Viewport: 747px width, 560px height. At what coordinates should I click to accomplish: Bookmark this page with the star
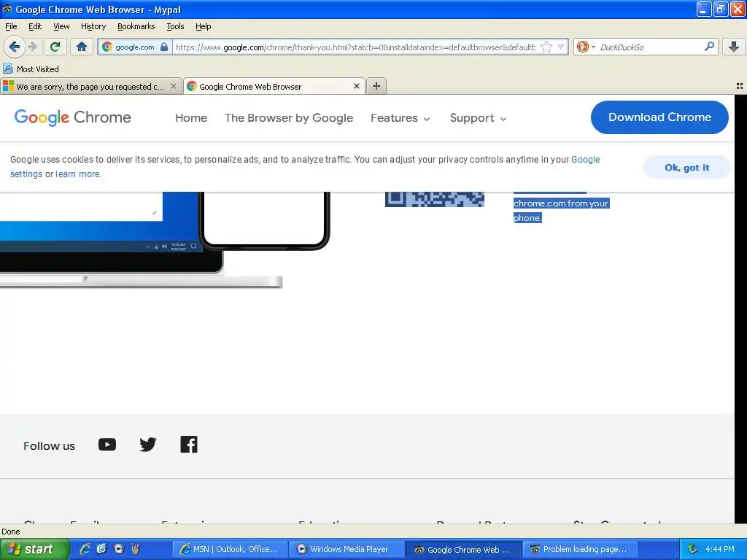point(546,47)
